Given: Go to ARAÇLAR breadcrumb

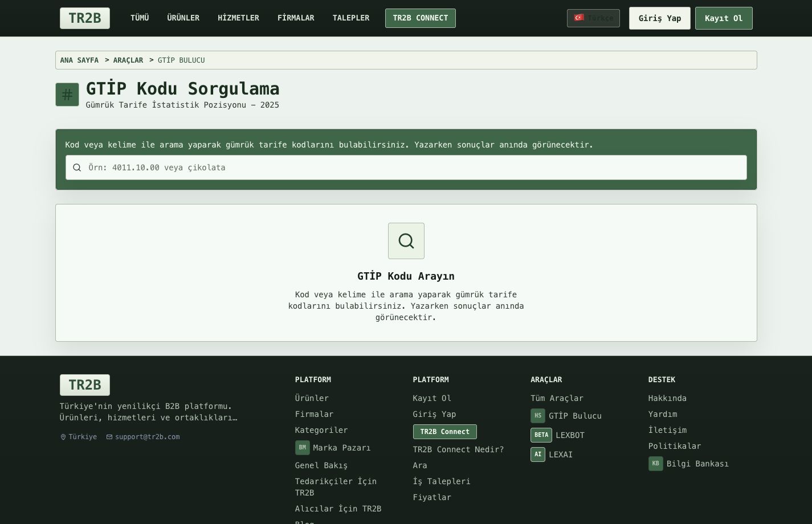Looking at the screenshot, I should 128,60.
